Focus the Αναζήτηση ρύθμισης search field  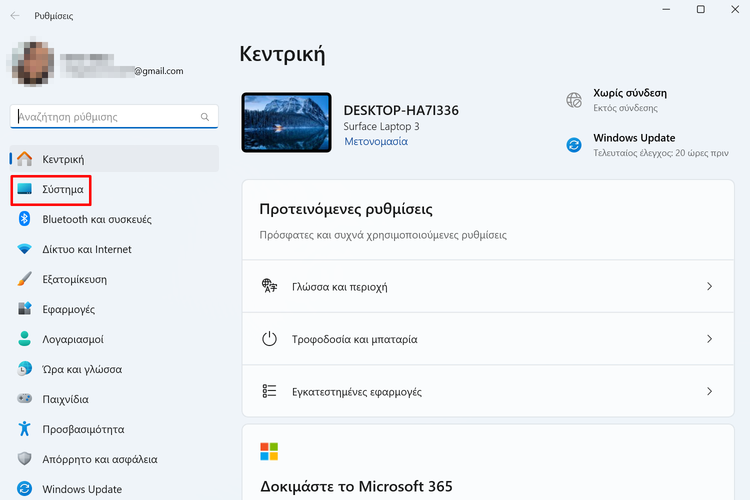114,117
